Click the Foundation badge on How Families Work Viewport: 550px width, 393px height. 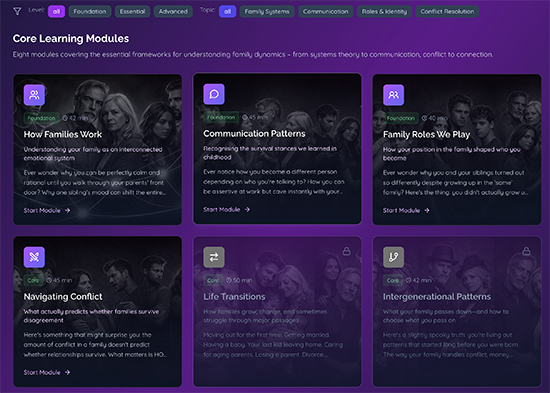point(41,118)
